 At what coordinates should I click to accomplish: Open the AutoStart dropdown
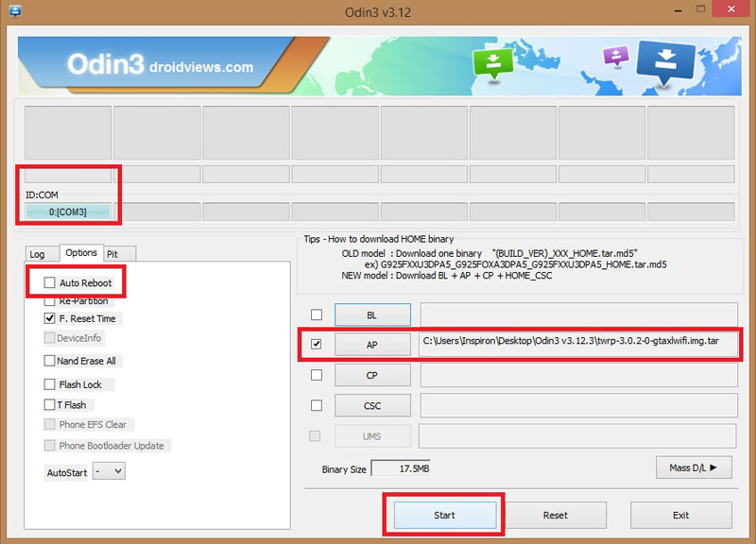(x=109, y=471)
